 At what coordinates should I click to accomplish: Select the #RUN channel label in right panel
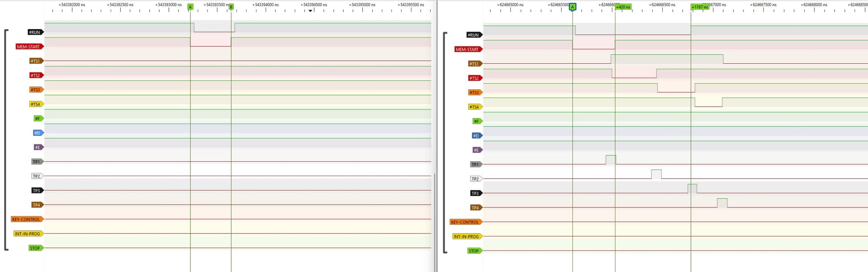[474, 35]
